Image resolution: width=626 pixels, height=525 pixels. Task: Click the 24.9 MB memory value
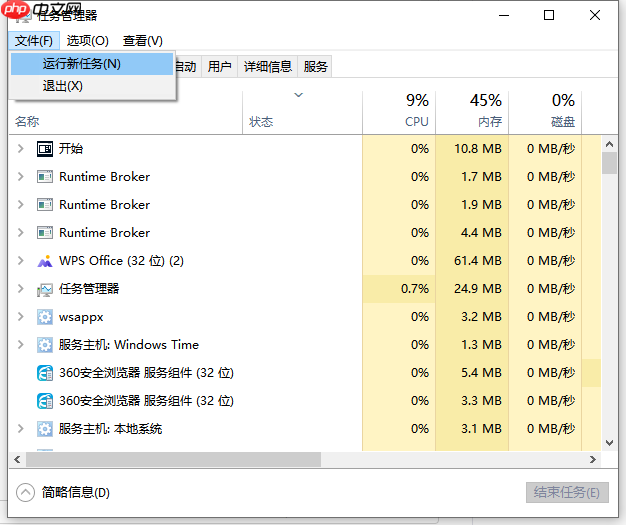click(x=478, y=289)
